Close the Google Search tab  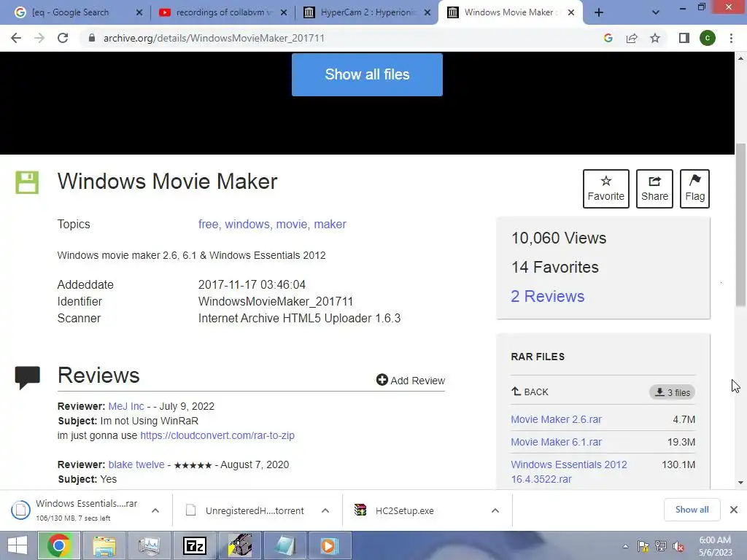[x=139, y=13]
